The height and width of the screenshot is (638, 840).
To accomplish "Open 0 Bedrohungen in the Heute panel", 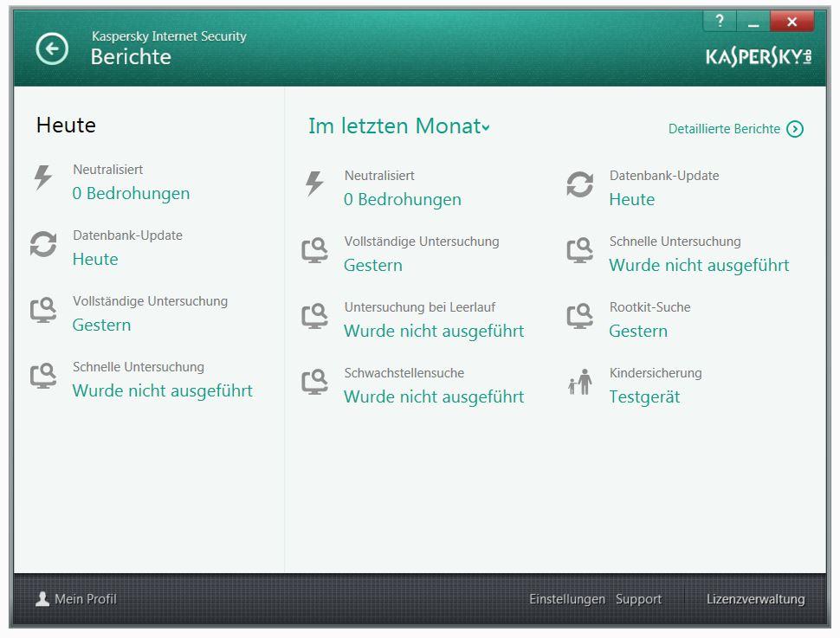I will pos(132,193).
